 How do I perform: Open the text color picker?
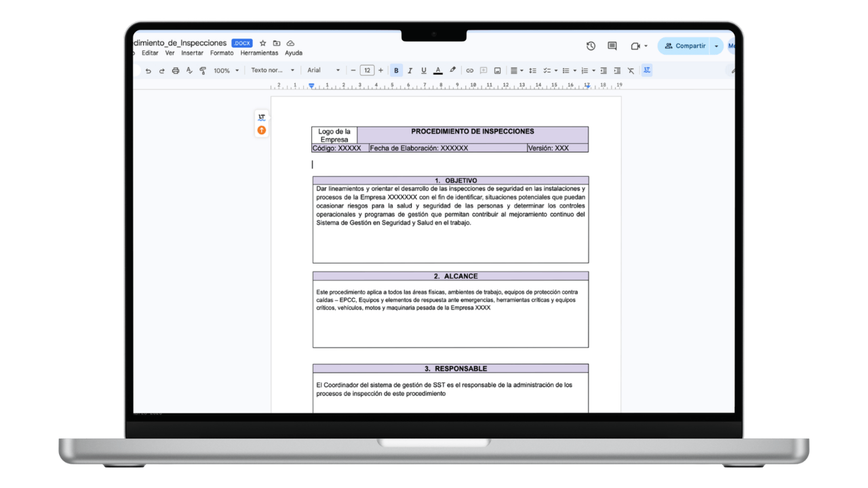438,70
